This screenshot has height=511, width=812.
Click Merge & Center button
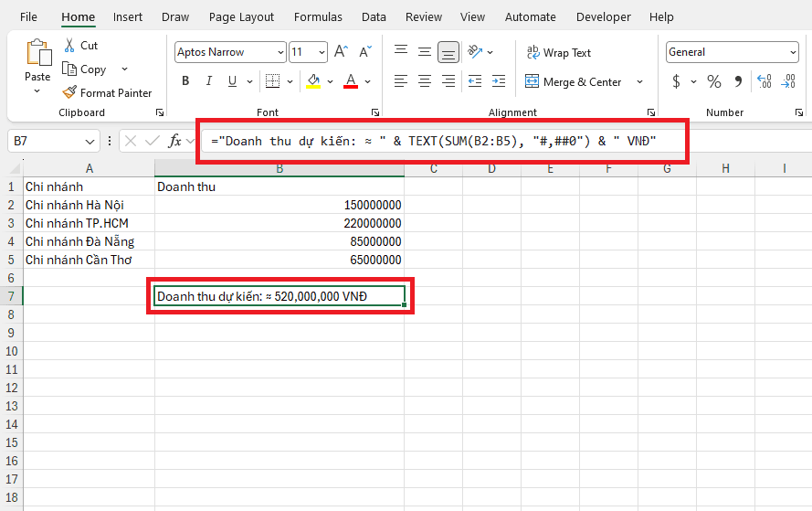coord(574,82)
